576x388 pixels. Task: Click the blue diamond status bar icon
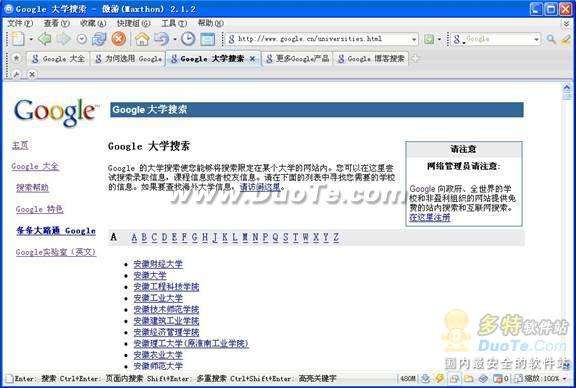(483, 378)
